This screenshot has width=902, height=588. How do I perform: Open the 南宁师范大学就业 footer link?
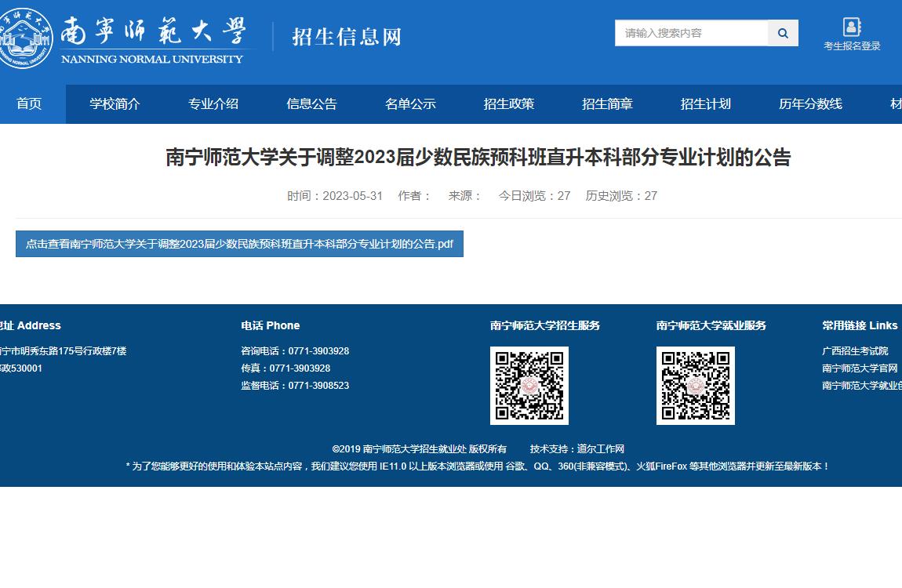pos(862,386)
